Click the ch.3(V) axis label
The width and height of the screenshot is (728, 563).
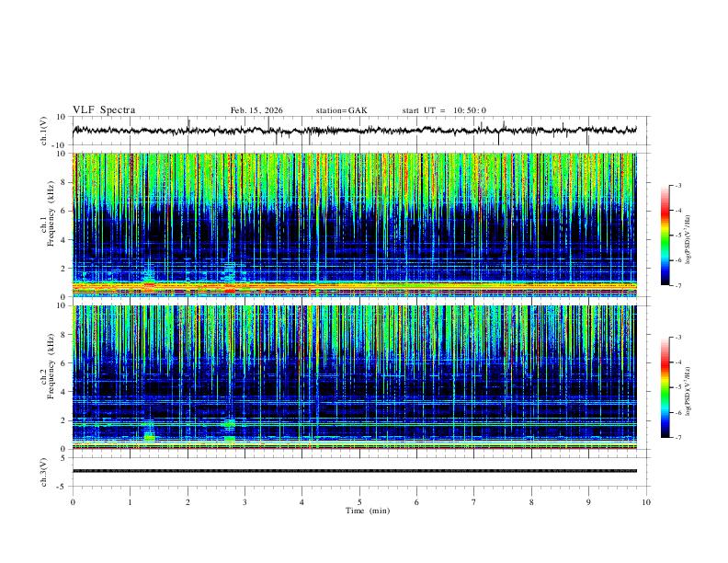coord(44,472)
